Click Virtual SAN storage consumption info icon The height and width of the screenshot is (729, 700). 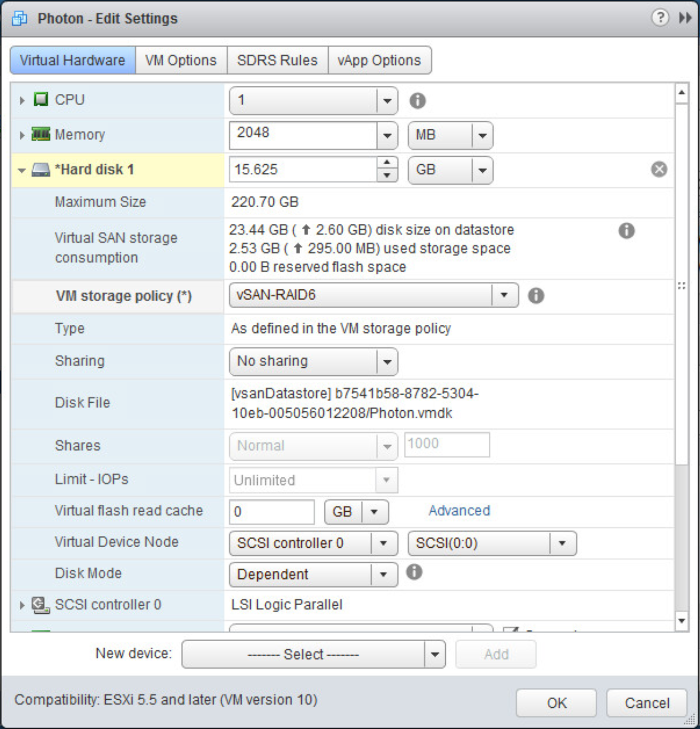[626, 231]
